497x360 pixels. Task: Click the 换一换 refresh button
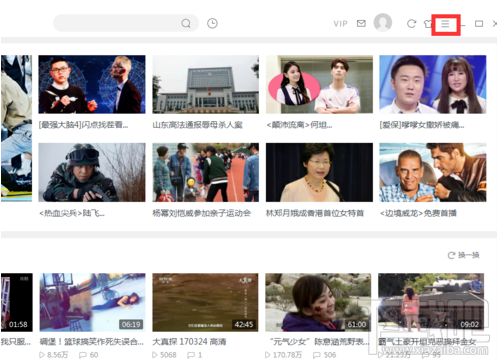[x=463, y=255]
